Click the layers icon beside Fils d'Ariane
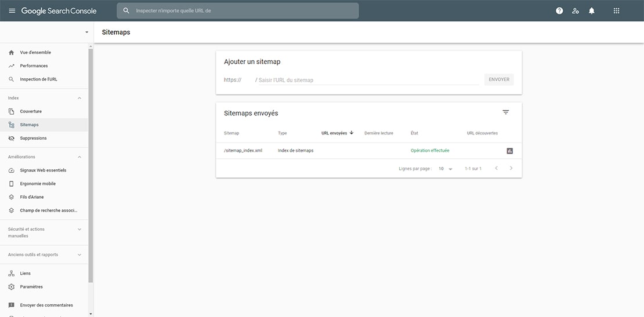 click(x=12, y=197)
